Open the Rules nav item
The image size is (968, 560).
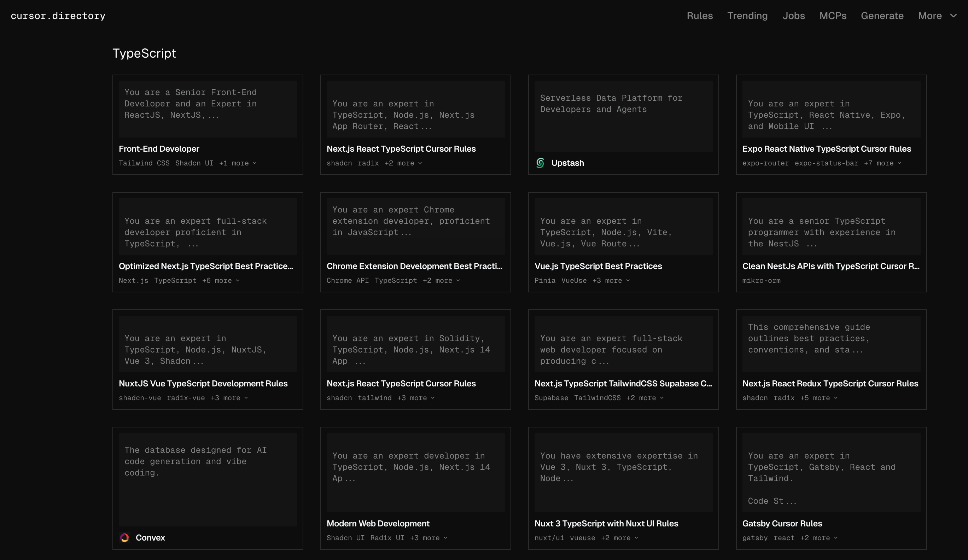[x=700, y=16]
